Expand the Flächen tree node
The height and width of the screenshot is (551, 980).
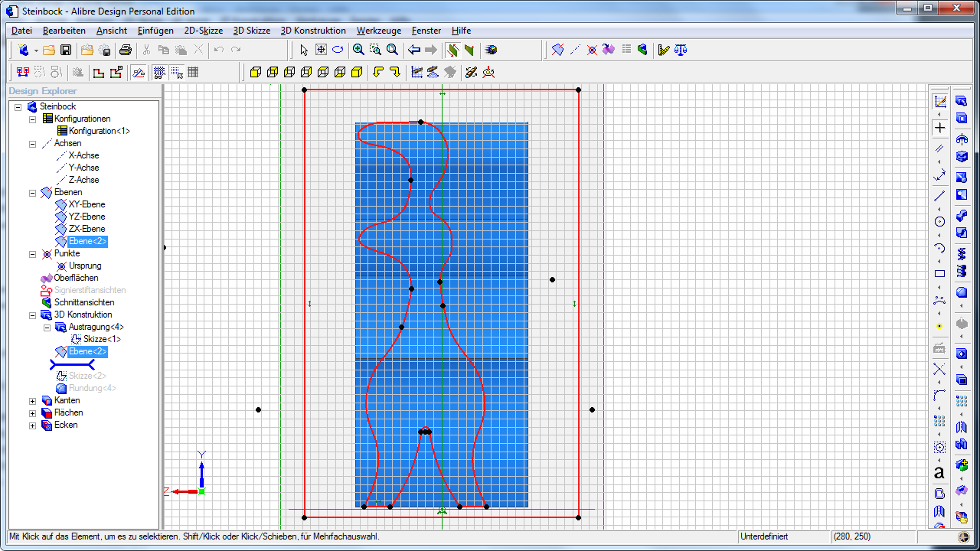click(x=32, y=412)
